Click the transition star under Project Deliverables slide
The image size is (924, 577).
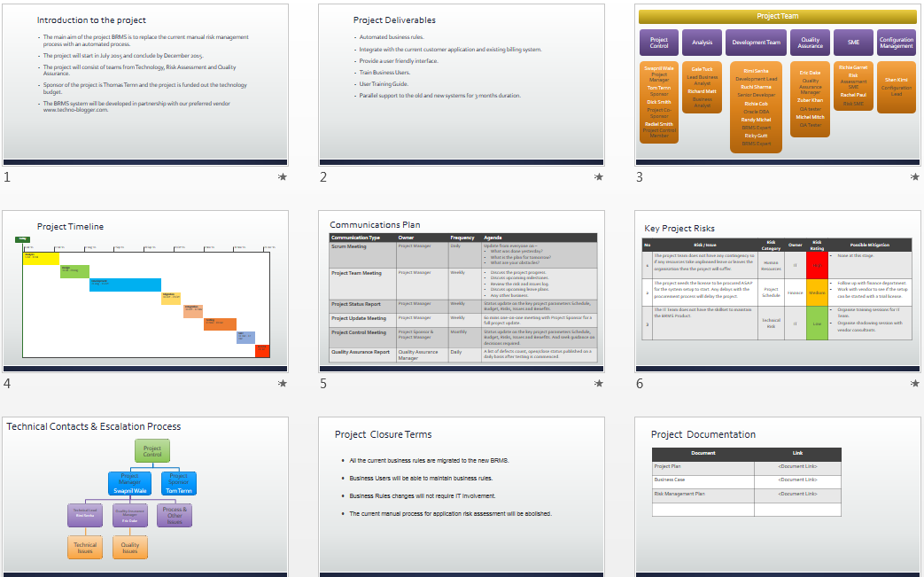pos(599,177)
